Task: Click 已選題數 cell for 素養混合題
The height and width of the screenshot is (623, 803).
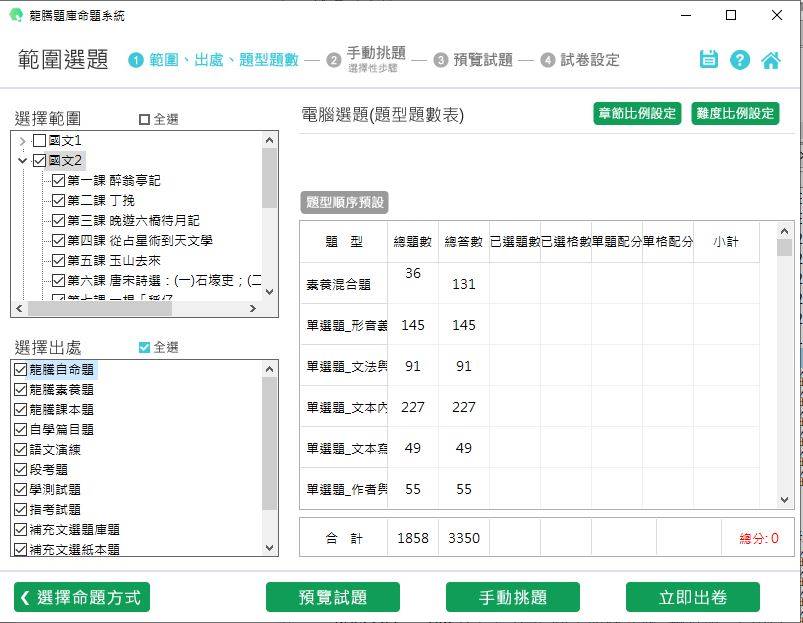Action: pyautogui.click(x=515, y=283)
